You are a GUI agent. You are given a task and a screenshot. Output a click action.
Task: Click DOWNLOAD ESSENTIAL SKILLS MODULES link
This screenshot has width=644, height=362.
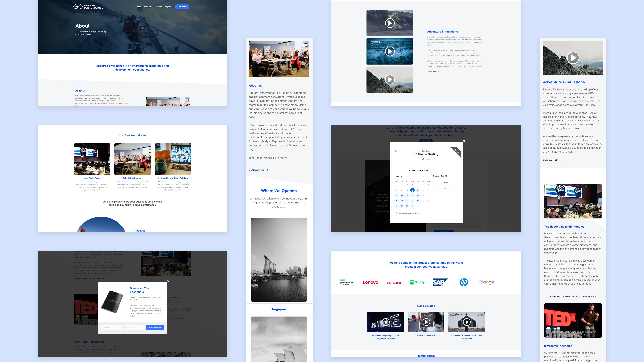point(571,296)
